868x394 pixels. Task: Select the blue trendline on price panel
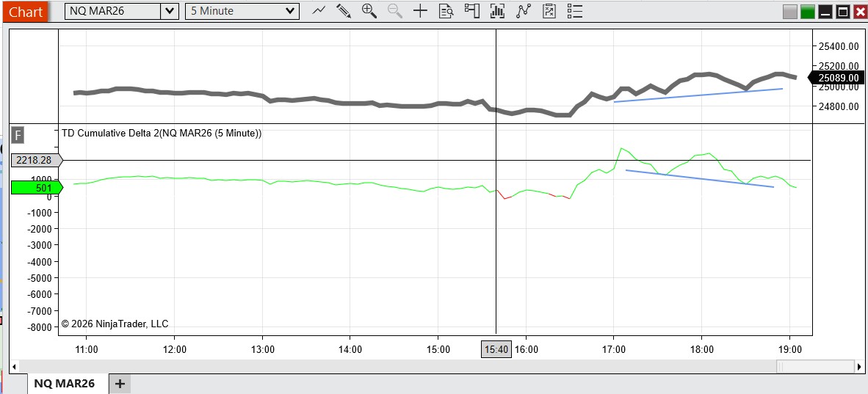698,95
